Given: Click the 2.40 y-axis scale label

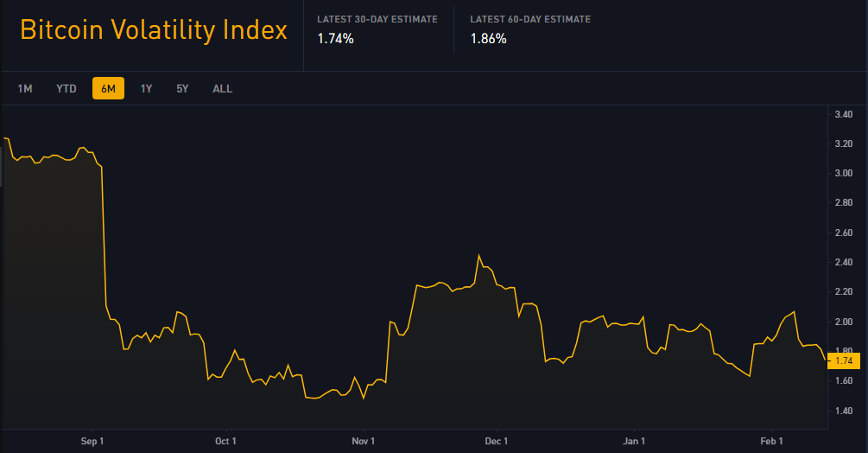Looking at the screenshot, I should click(x=844, y=262).
